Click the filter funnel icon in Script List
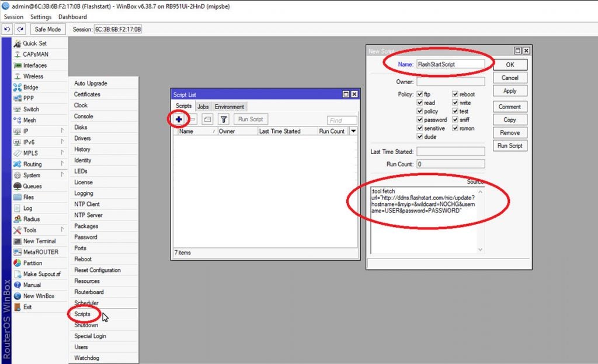 coord(223,119)
